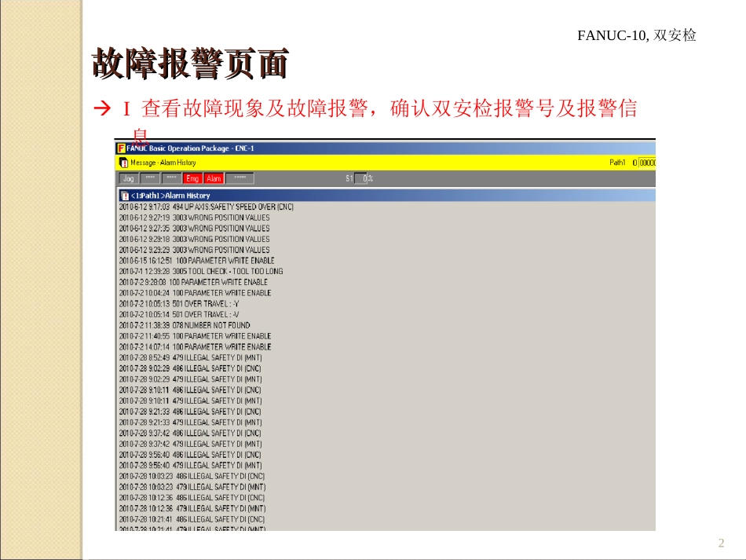Screen dimensions: 746x560
Task: Select the 10:05:14 501 OVER TRAVEL row
Action: point(179,314)
